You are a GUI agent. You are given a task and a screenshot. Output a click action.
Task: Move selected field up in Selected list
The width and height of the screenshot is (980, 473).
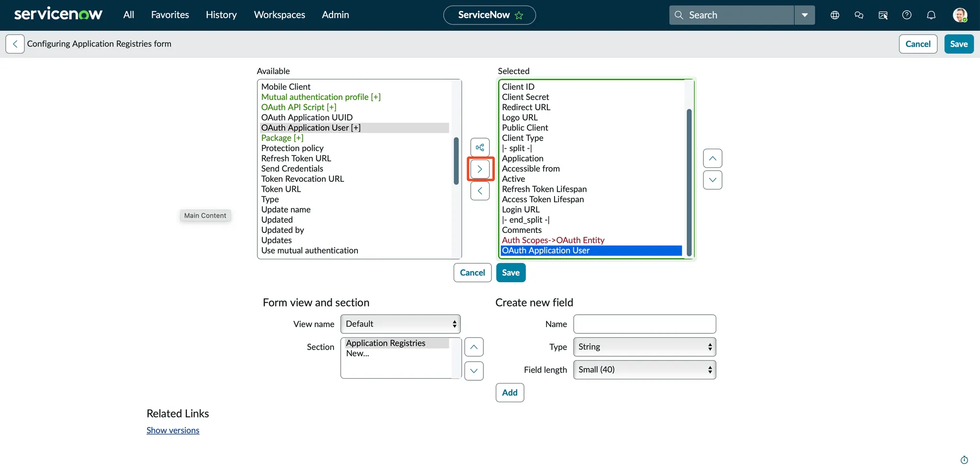click(713, 158)
